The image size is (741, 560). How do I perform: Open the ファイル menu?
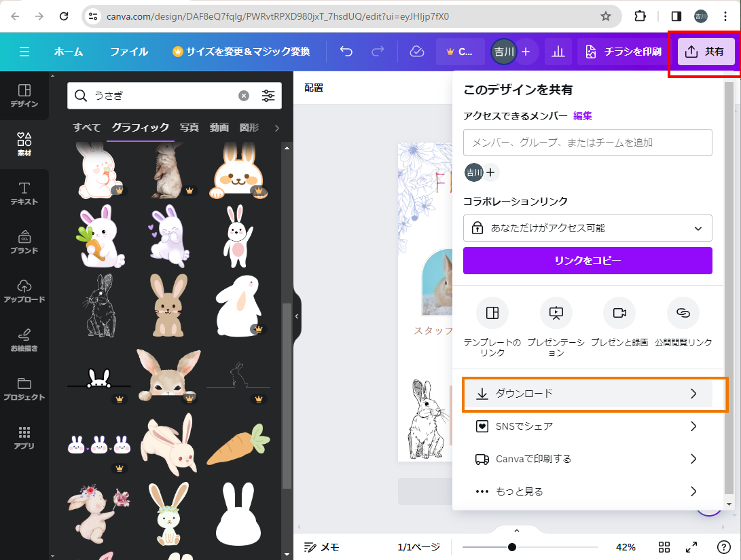[129, 52]
